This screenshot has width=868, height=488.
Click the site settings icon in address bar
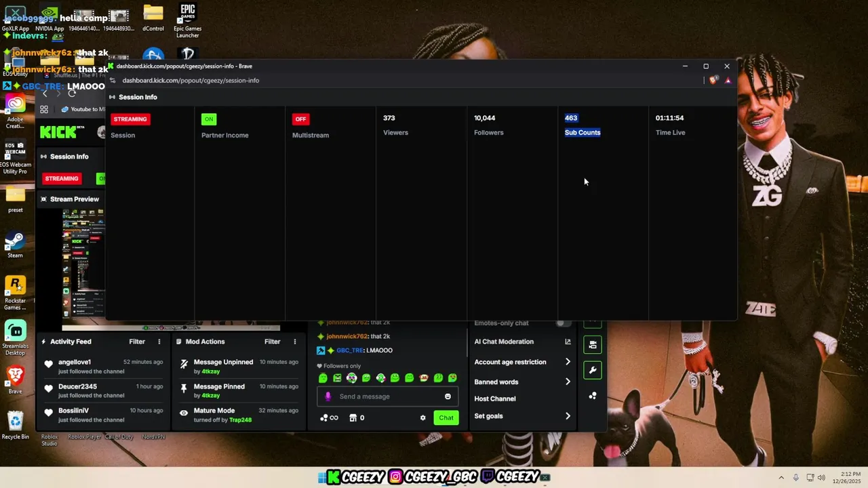pos(113,80)
